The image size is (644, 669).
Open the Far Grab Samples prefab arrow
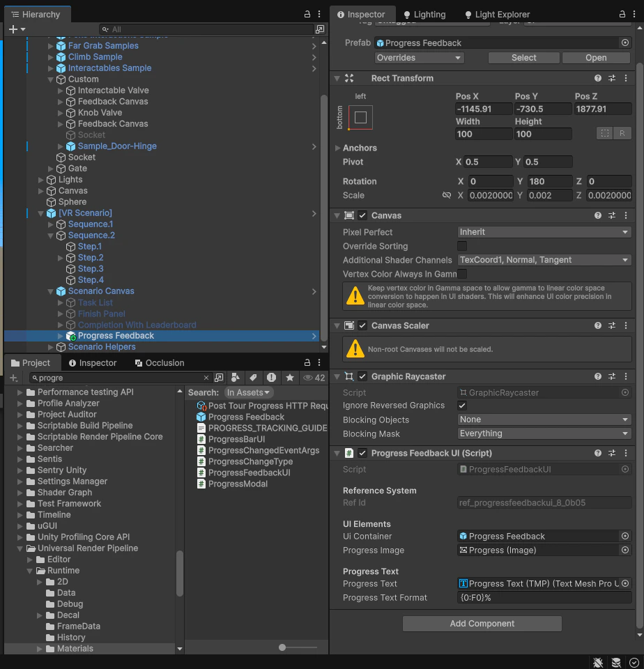point(314,46)
